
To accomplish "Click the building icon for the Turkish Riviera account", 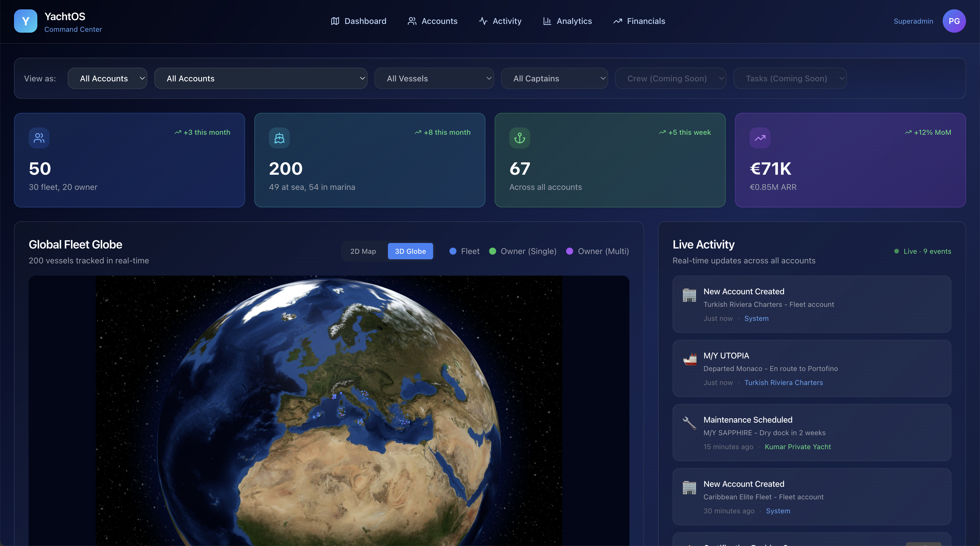I will pyautogui.click(x=689, y=295).
